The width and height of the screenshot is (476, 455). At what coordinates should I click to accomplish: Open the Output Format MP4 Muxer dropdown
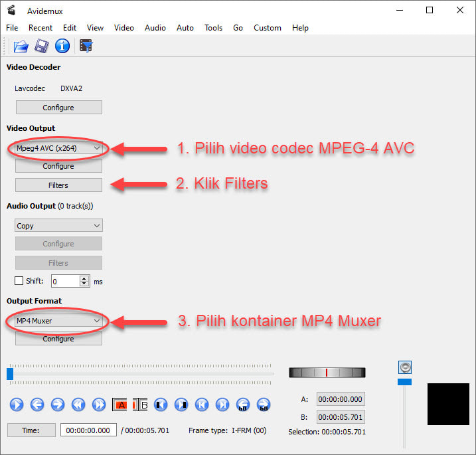[58, 321]
